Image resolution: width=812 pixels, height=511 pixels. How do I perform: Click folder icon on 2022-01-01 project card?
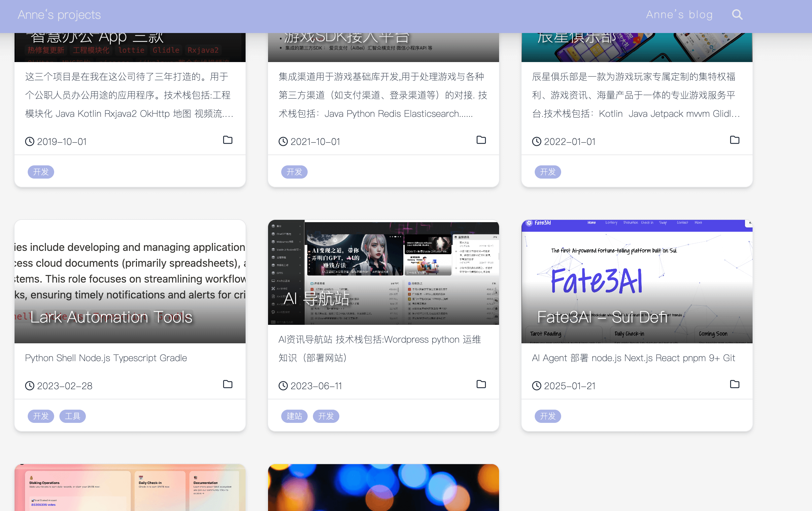click(734, 140)
